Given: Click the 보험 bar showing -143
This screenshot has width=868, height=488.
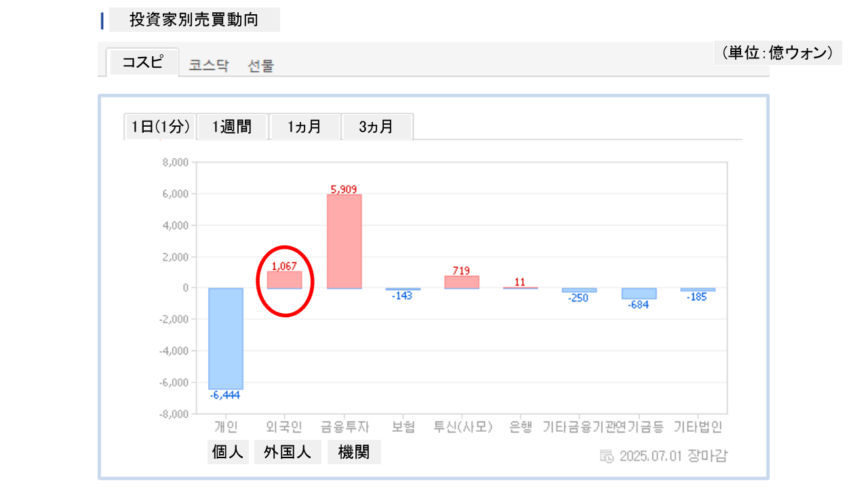Looking at the screenshot, I should coord(403,289).
